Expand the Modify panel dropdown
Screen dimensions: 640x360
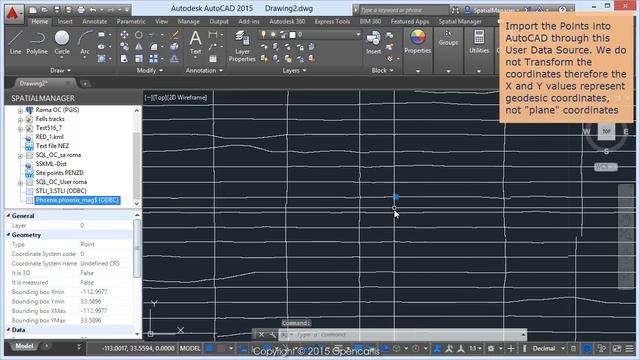pyautogui.click(x=150, y=70)
